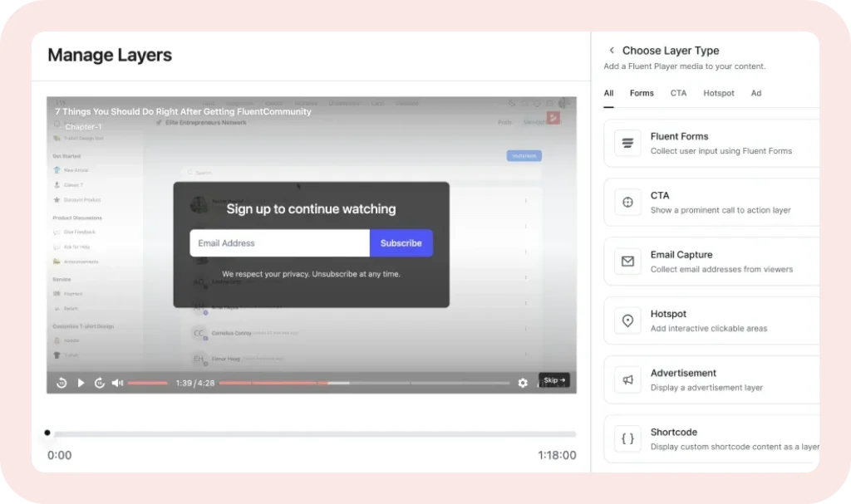The height and width of the screenshot is (504, 851).
Task: Click the video title text
Action: click(183, 112)
